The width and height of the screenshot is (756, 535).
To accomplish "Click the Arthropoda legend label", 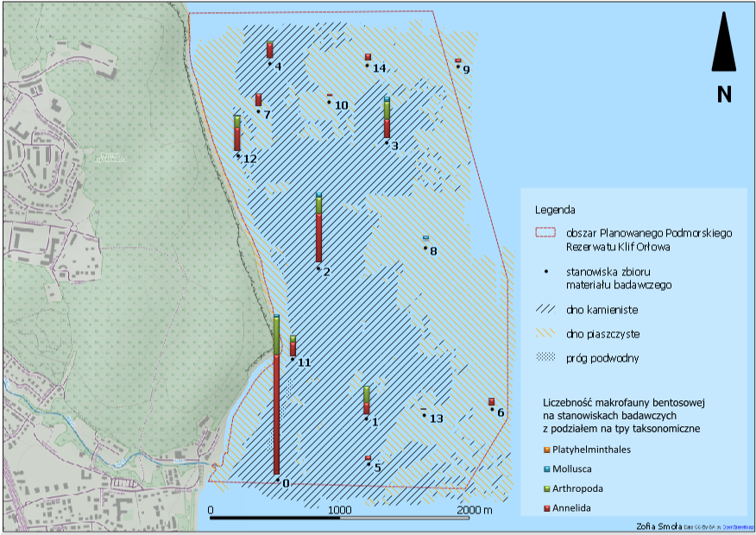I will click(x=577, y=488).
